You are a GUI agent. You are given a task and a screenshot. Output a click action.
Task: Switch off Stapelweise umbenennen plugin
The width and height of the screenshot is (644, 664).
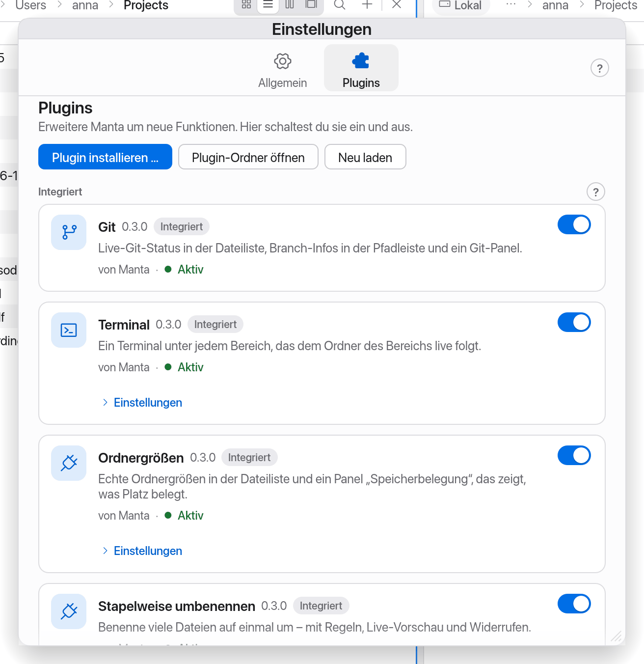click(x=574, y=604)
